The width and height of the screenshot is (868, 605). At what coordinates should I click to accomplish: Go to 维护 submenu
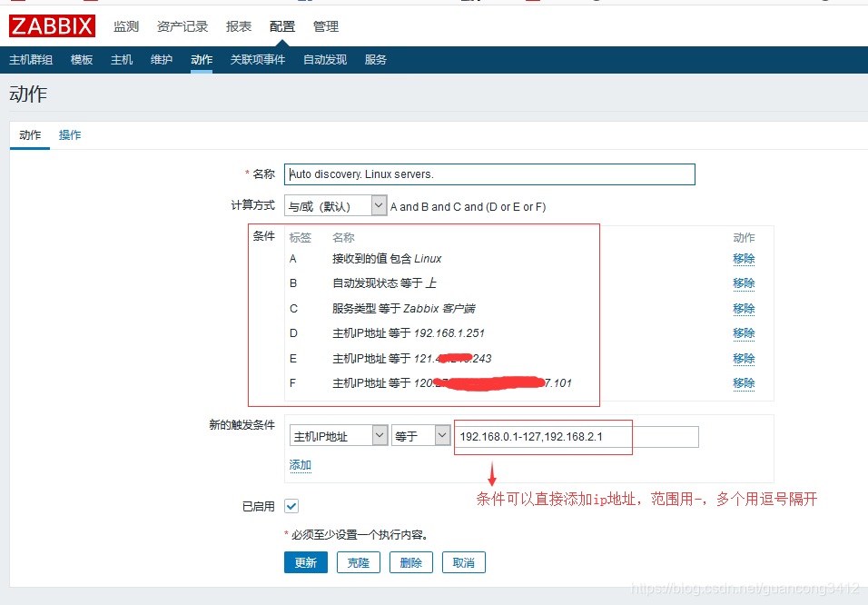[162, 60]
